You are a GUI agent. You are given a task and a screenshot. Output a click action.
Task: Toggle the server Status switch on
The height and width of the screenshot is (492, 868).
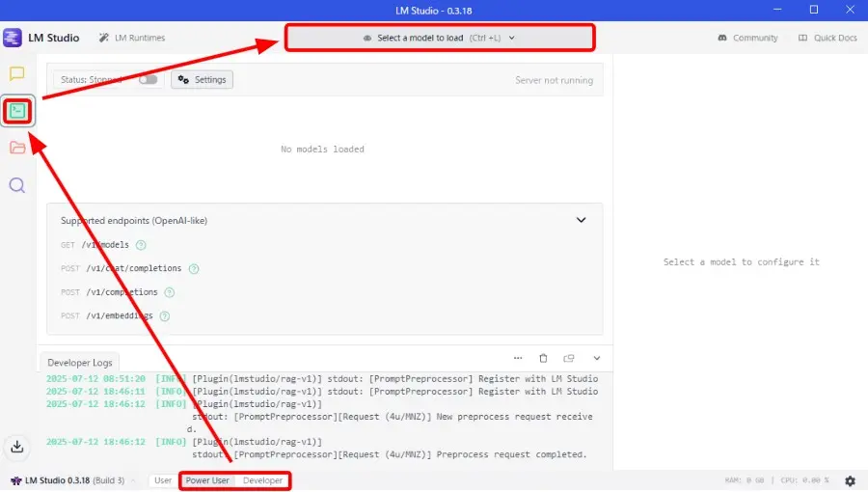[x=148, y=80]
